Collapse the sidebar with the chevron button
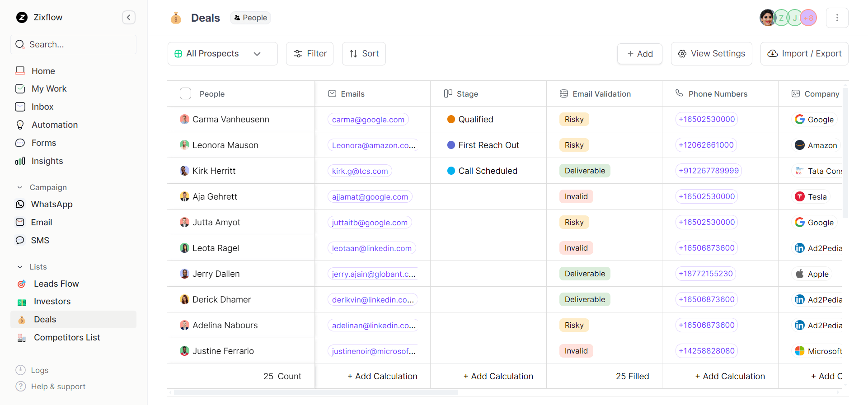This screenshot has height=405, width=868. 128,18
